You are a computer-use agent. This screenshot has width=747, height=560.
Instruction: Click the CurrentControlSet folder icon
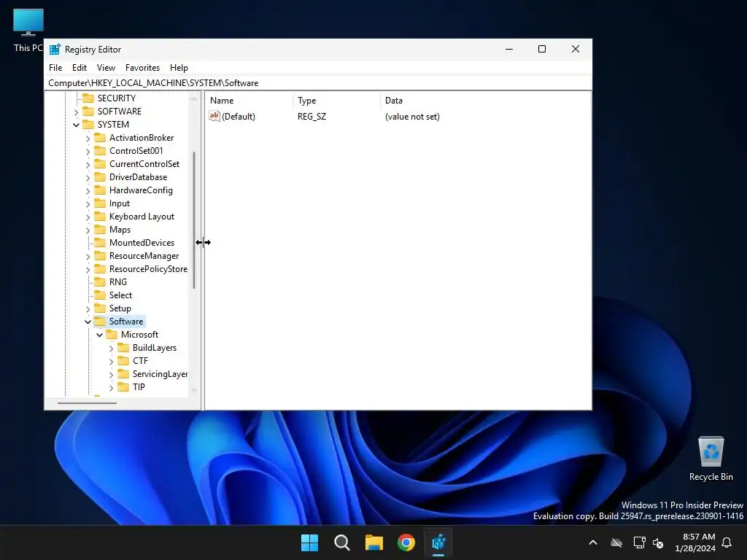pos(100,164)
